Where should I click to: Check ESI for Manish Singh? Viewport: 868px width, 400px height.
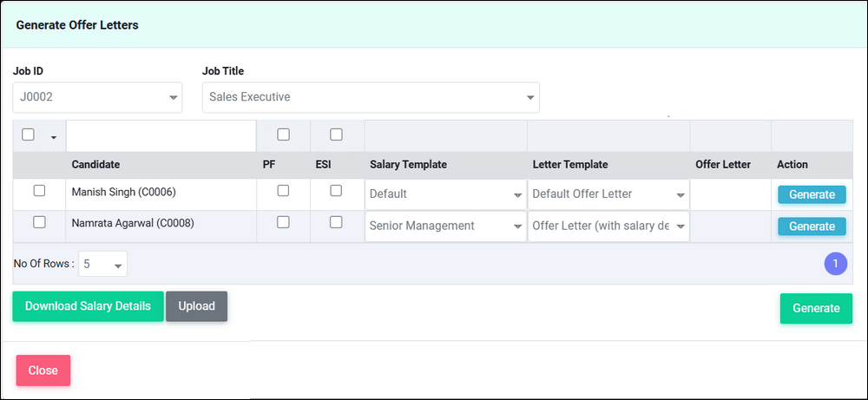coord(336,191)
